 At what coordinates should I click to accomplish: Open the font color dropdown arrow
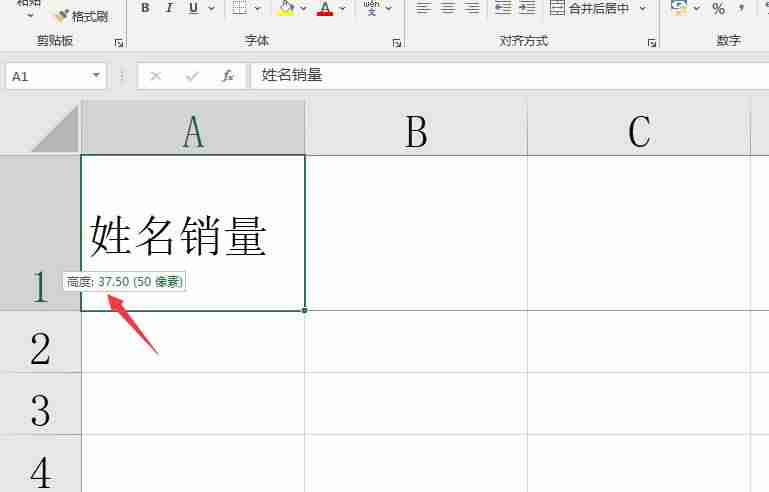[342, 8]
